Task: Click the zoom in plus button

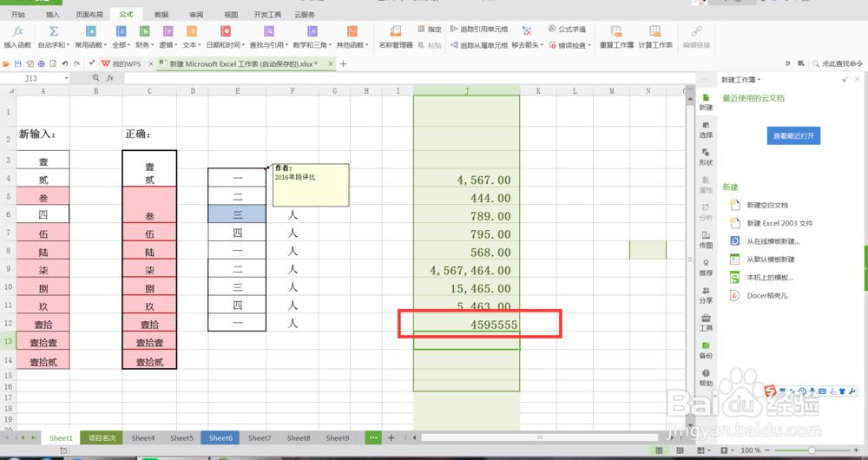Action: (x=857, y=450)
